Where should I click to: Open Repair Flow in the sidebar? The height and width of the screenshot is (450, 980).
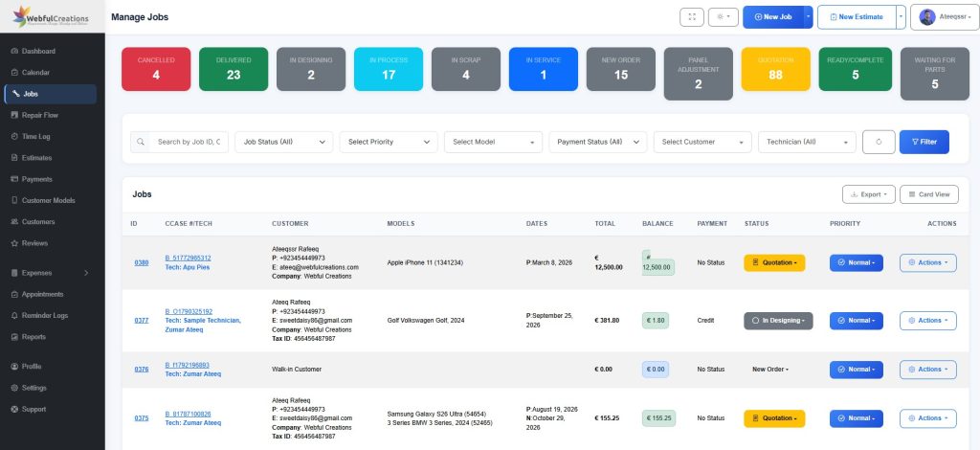pyautogui.click(x=50, y=115)
